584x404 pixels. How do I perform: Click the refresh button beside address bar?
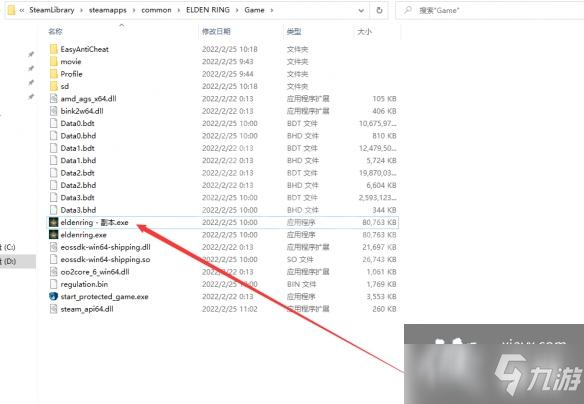point(379,10)
